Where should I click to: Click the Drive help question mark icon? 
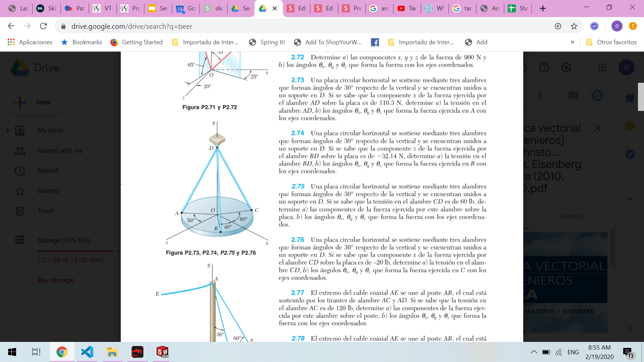pyautogui.click(x=544, y=68)
